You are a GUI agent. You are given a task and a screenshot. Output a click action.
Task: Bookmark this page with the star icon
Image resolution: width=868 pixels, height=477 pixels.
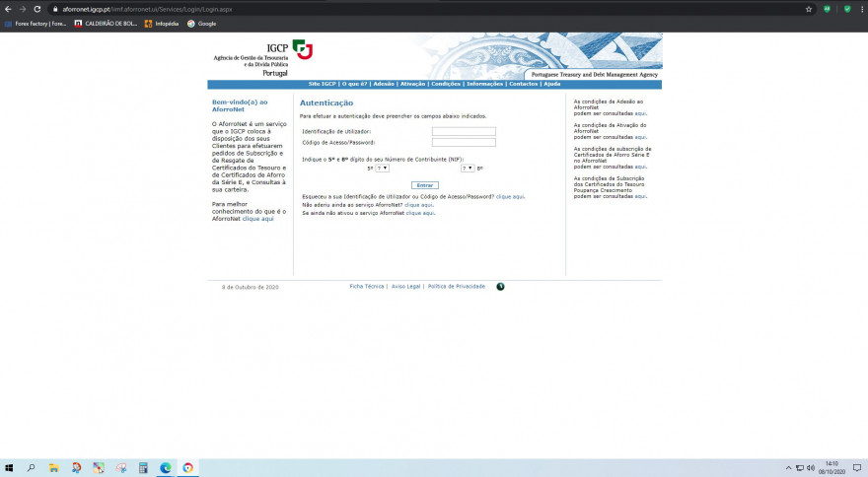809,9
